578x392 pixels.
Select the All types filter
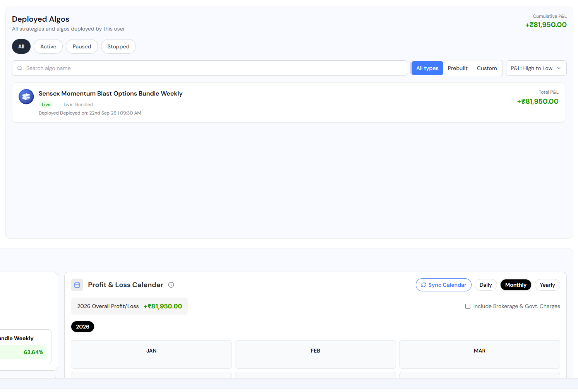[x=427, y=68]
